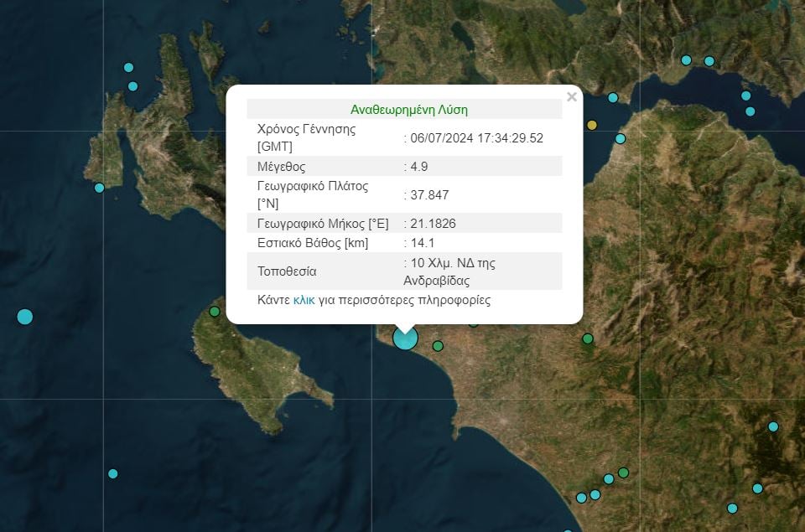The image size is (805, 532).
Task: Click focal depth value 14.1
Action: pyautogui.click(x=422, y=243)
